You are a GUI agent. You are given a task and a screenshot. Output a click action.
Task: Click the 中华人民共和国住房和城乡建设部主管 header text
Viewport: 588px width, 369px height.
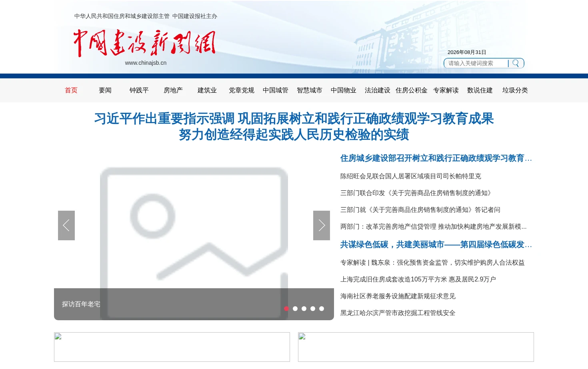pyautogui.click(x=122, y=16)
